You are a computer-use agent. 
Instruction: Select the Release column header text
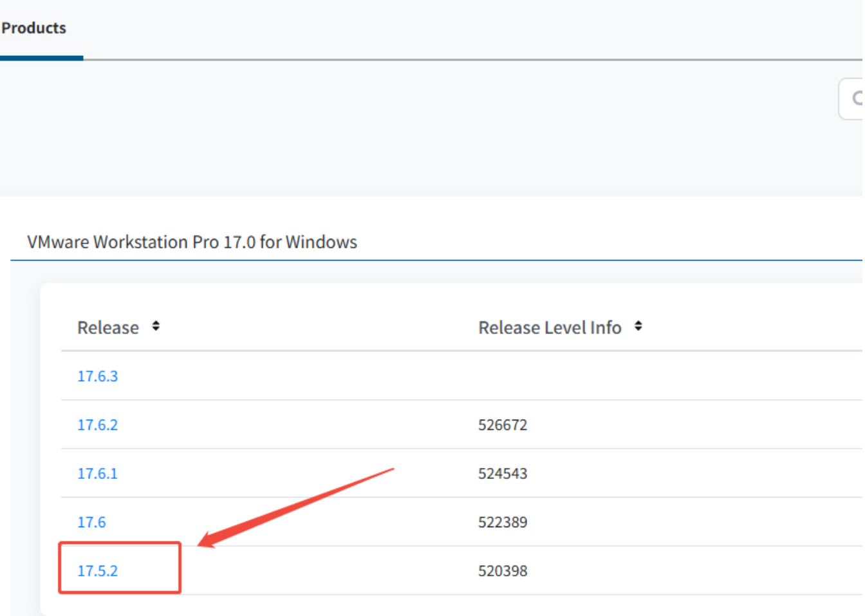pyautogui.click(x=108, y=328)
